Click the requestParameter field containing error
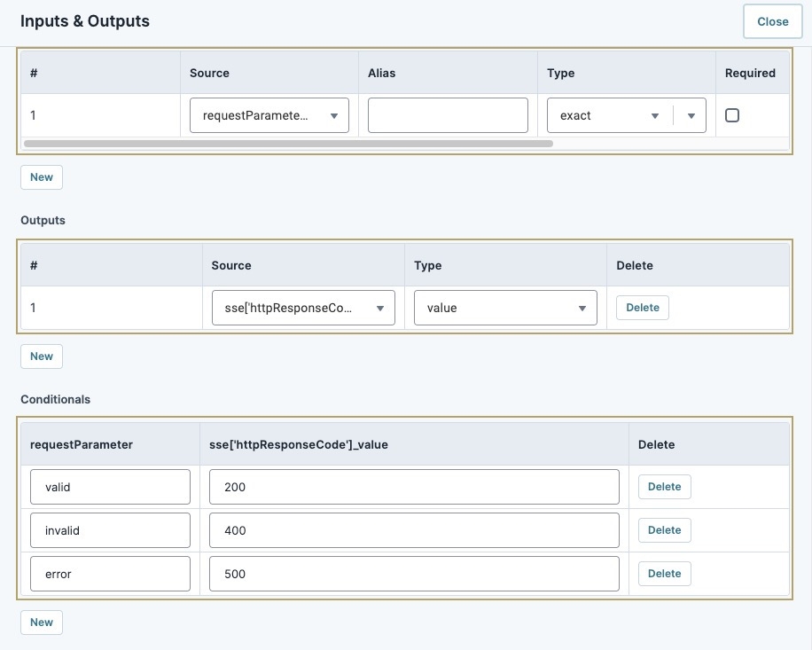The image size is (812, 650). coord(110,574)
